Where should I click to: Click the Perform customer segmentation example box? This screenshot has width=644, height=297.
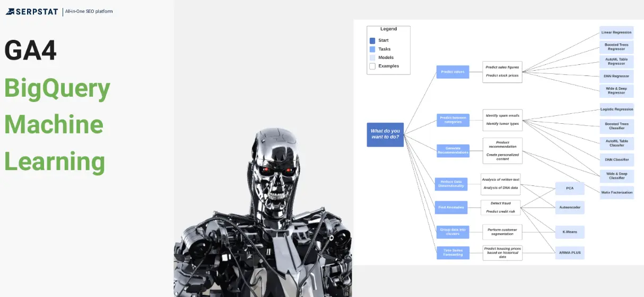point(502,232)
